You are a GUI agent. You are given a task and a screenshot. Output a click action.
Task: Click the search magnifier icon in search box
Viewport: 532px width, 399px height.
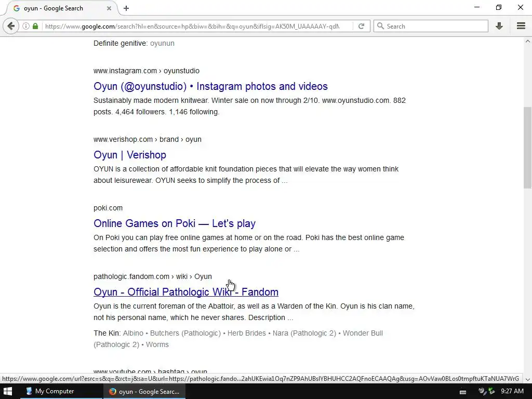click(381, 26)
